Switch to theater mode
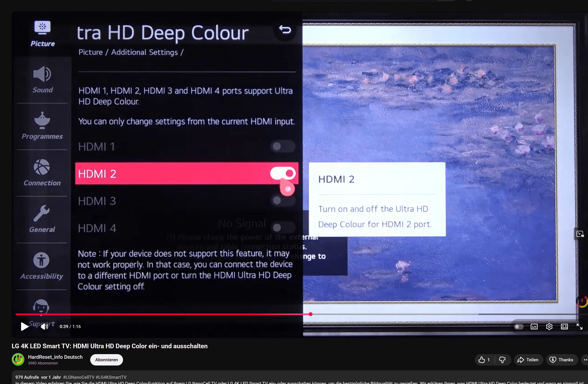 click(564, 327)
